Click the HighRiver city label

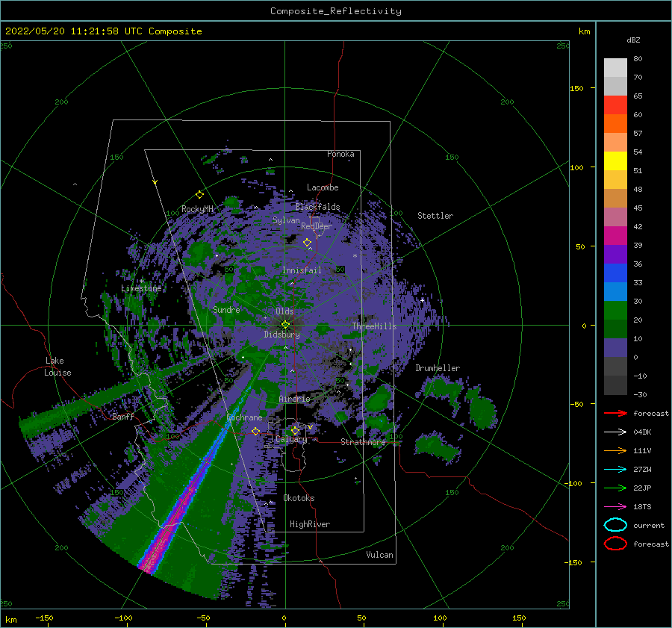click(x=310, y=524)
